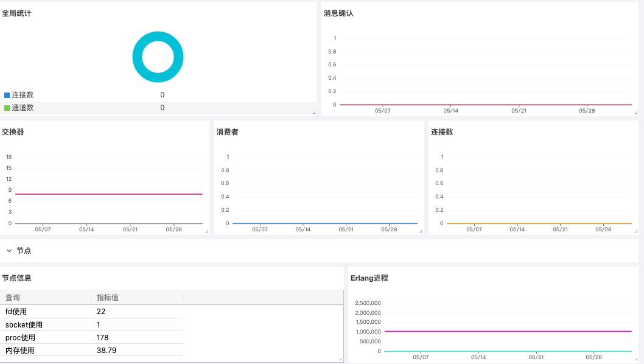
Task: Select the fd使用 table row label
Action: click(16, 312)
